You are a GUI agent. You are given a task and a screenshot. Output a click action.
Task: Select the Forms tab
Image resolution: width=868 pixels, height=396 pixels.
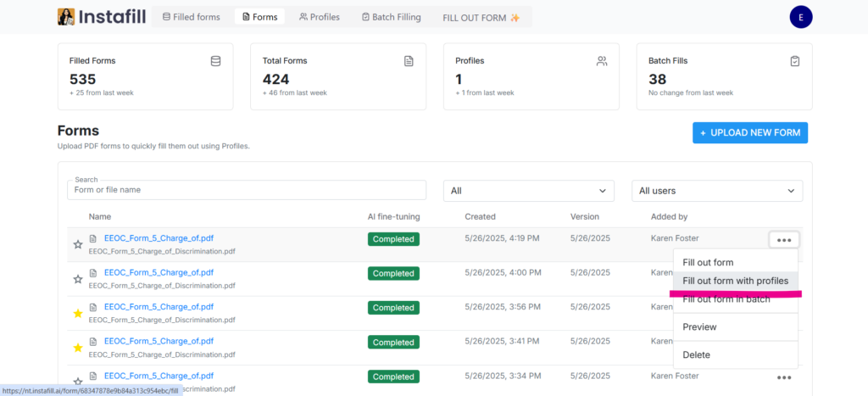(259, 17)
